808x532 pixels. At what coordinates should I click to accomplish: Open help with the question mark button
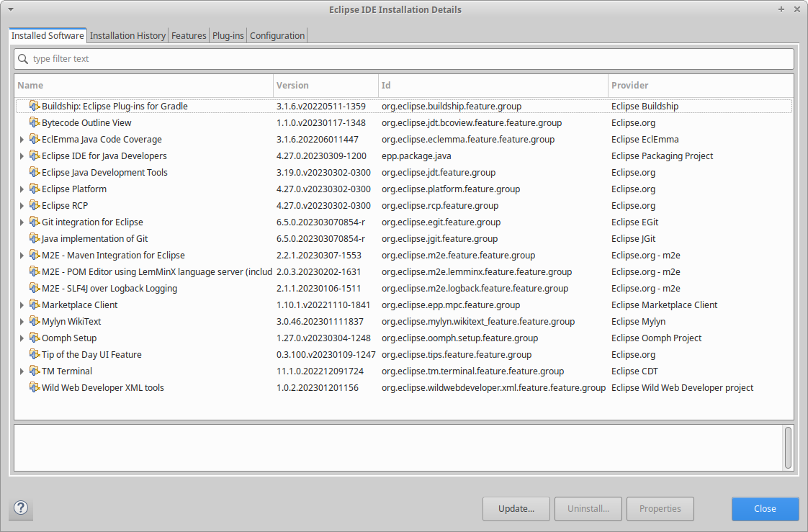[x=21, y=508]
